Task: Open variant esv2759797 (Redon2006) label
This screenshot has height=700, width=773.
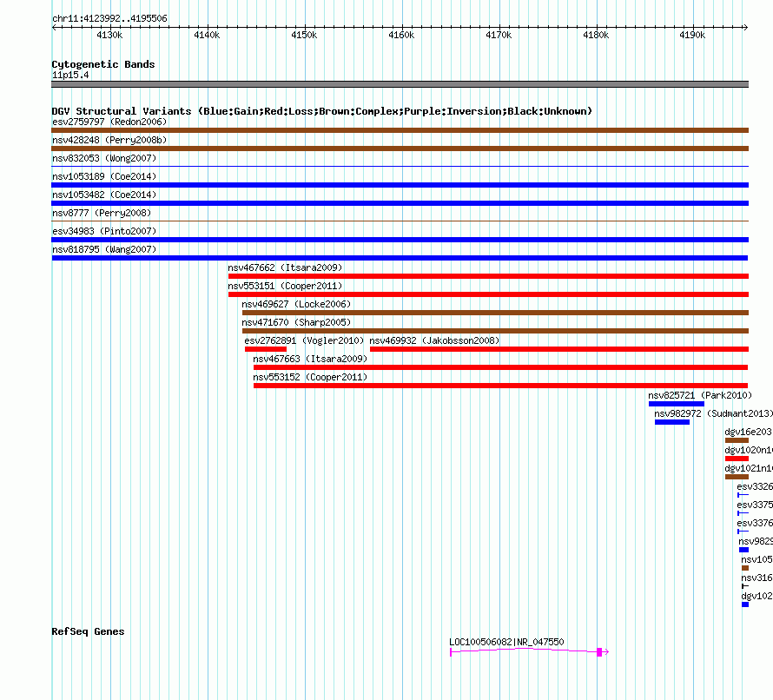Action: tap(109, 122)
